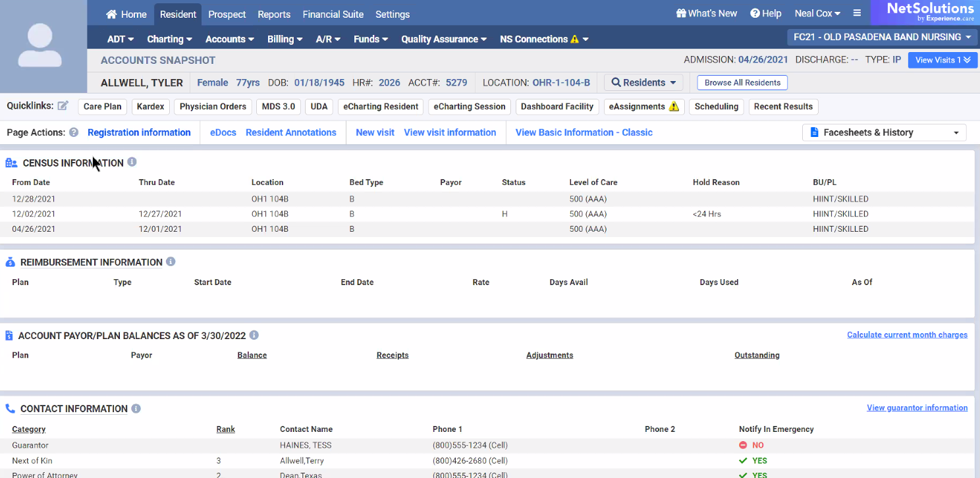Open the Prospect tab

[x=227, y=14]
